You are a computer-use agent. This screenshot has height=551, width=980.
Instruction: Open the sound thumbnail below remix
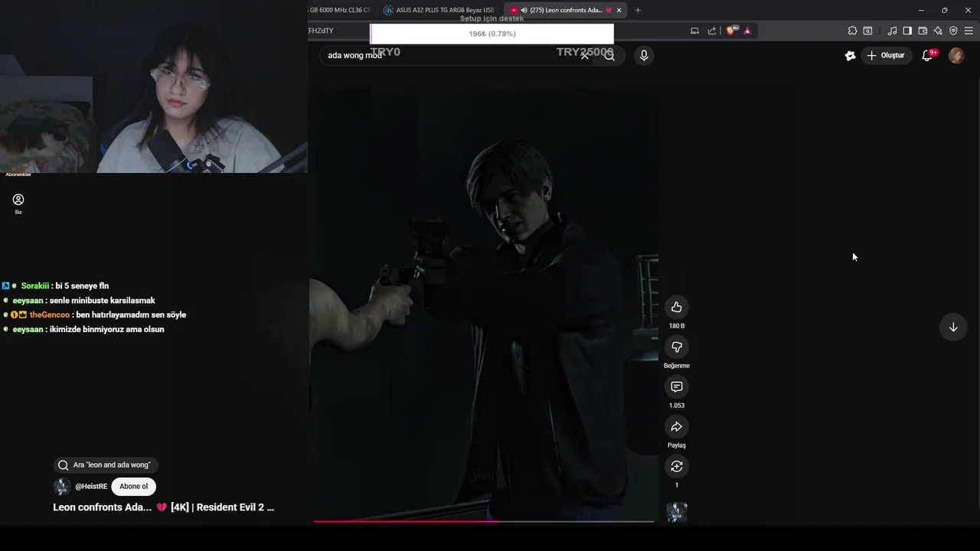point(676,512)
